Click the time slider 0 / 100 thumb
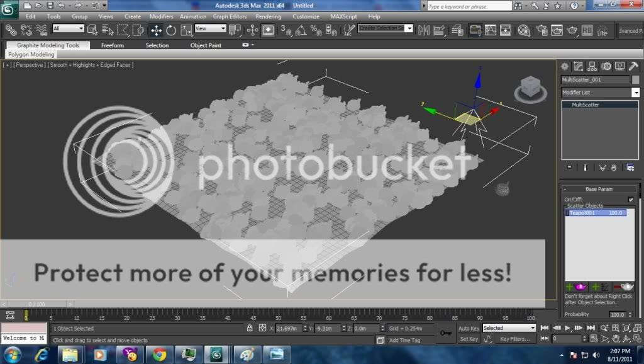Viewport: 644px width, 364px height. coord(36,304)
